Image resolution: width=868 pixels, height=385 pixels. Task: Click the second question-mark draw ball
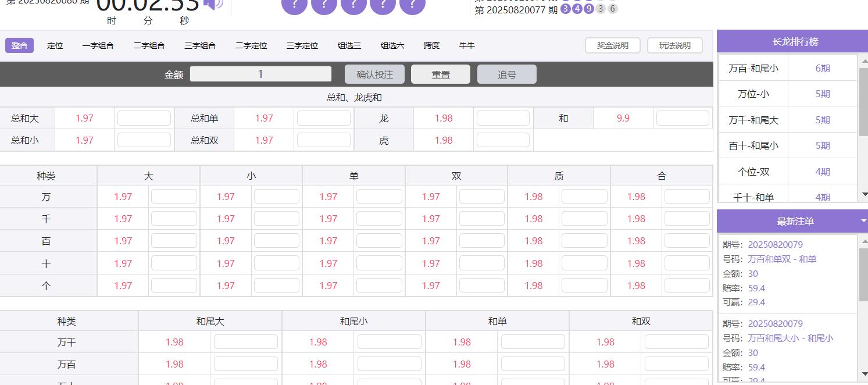(324, 5)
